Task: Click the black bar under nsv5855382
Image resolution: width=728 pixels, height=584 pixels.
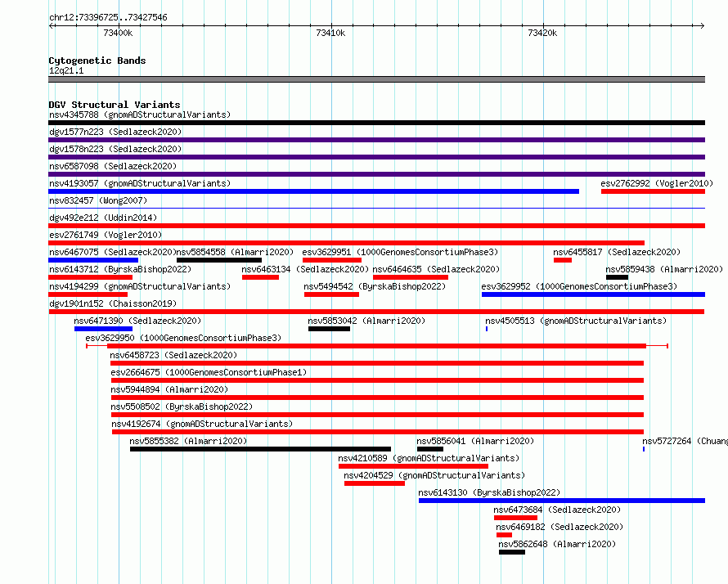Action: tap(260, 449)
